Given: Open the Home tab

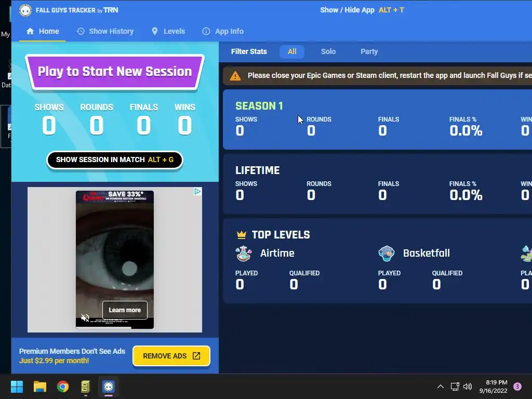Looking at the screenshot, I should click(x=43, y=31).
